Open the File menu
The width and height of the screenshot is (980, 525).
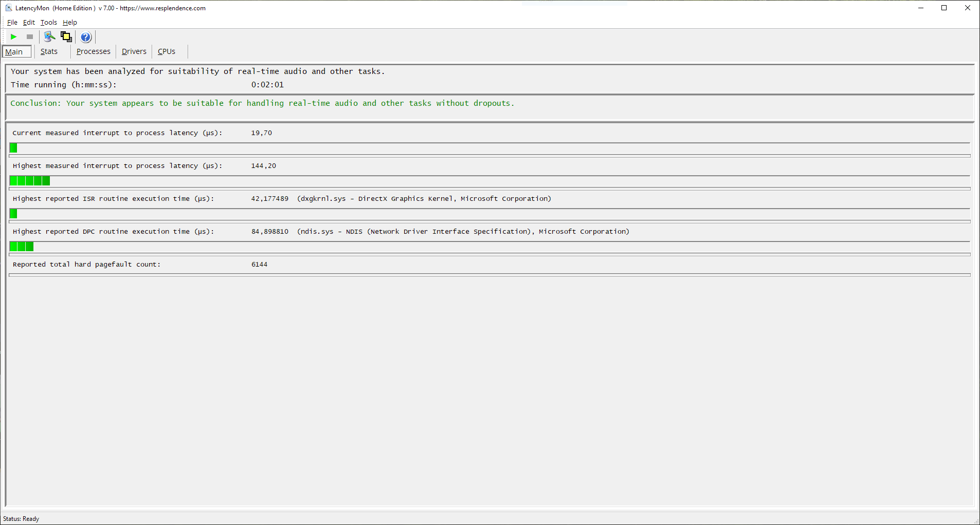12,23
